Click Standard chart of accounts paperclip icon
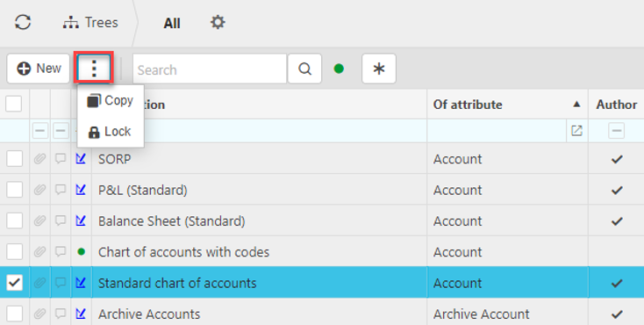Image resolution: width=644 pixels, height=325 pixels. tap(39, 283)
